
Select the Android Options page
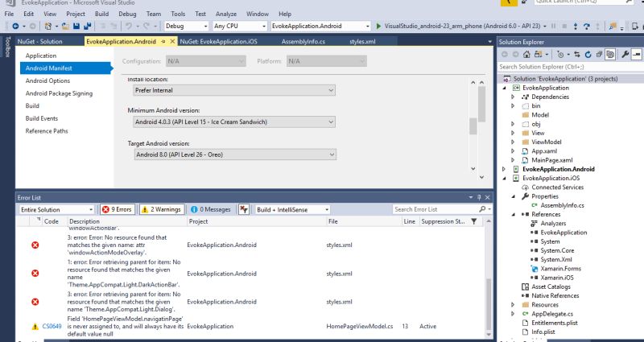[x=47, y=81]
